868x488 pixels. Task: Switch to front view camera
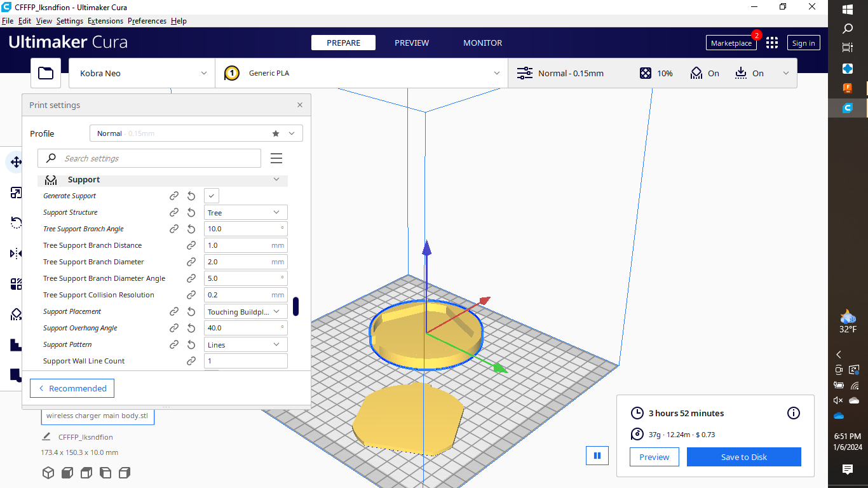pos(67,472)
